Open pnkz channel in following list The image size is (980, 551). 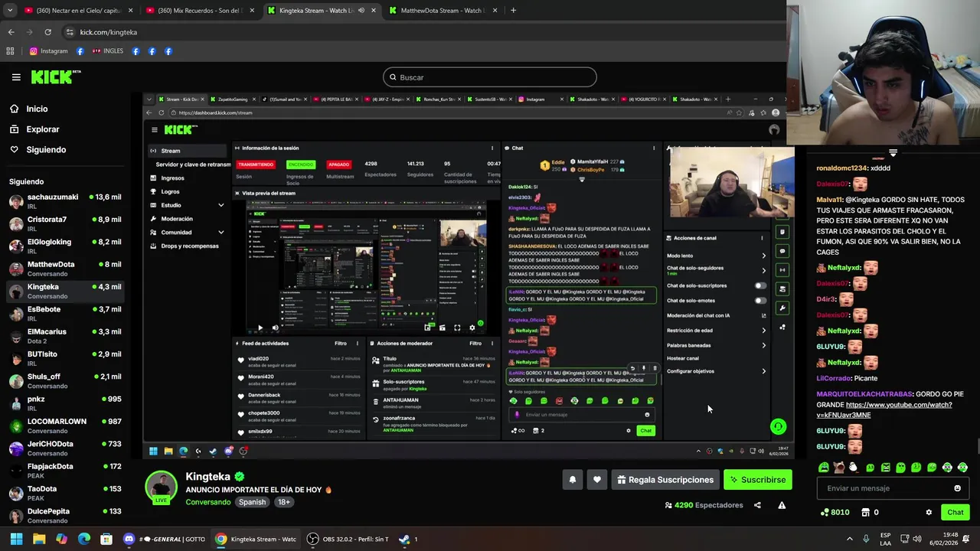click(x=65, y=403)
